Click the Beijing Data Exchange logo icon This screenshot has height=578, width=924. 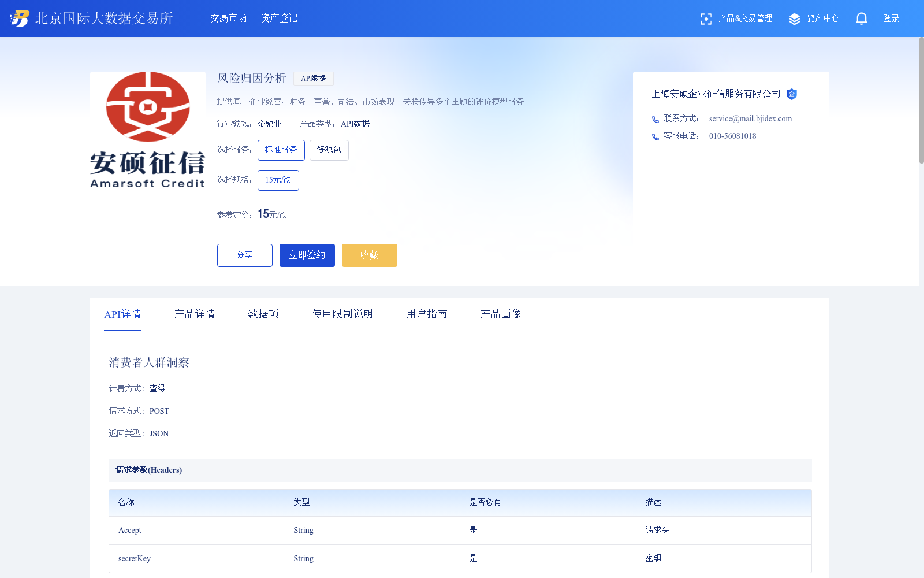coord(19,18)
